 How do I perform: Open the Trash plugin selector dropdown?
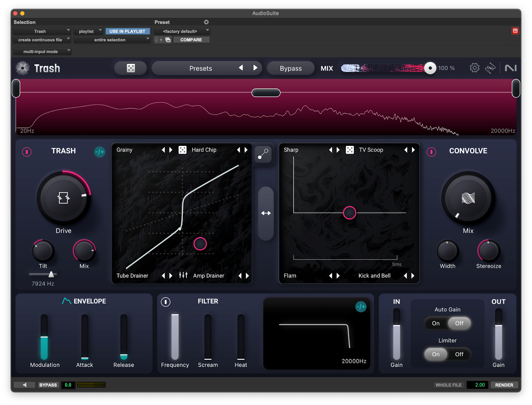(x=42, y=31)
